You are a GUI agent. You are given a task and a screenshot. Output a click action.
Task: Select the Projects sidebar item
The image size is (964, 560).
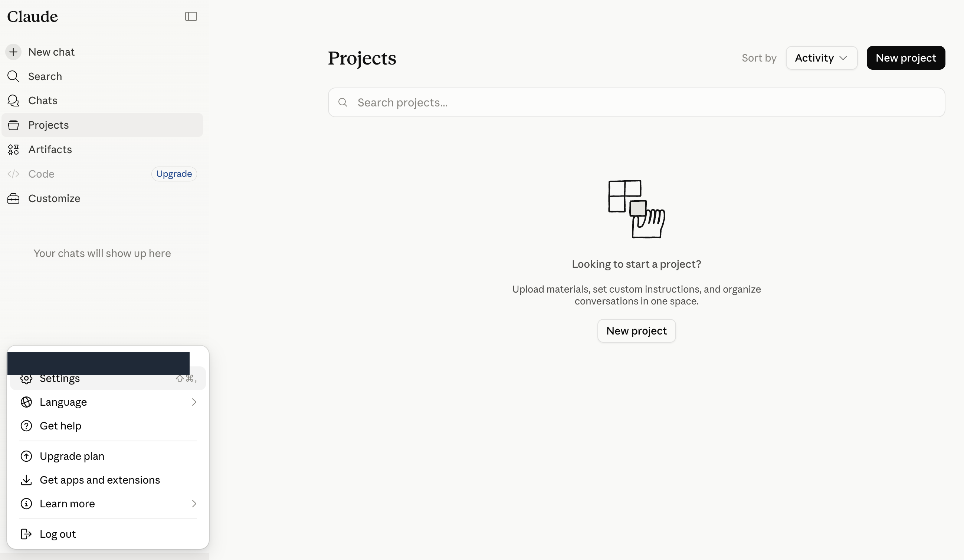pyautogui.click(x=102, y=125)
